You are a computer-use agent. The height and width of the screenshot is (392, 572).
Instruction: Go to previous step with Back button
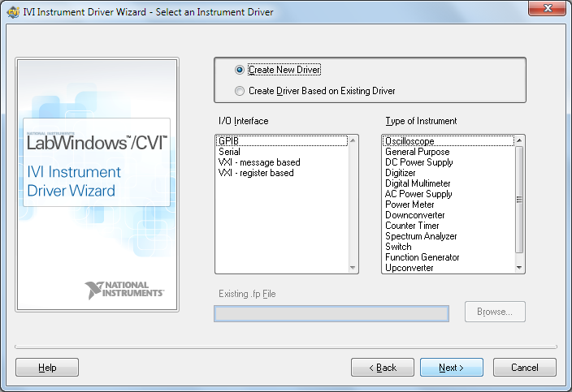point(382,368)
